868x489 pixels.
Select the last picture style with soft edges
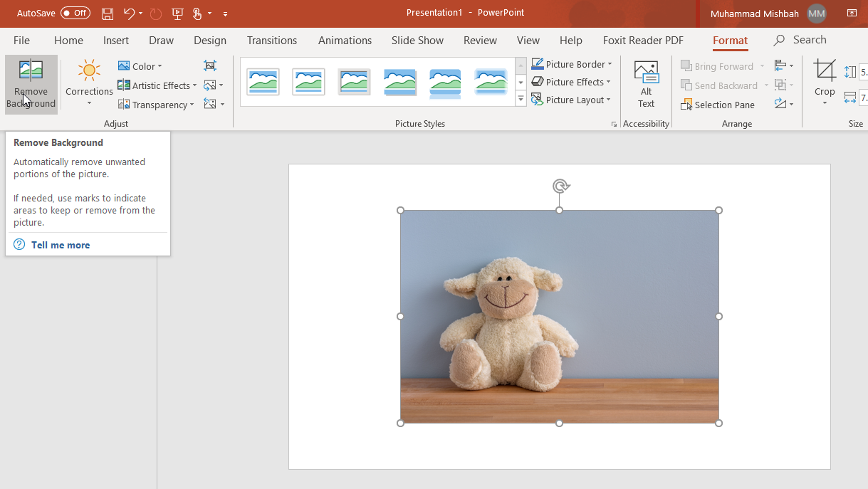[491, 82]
